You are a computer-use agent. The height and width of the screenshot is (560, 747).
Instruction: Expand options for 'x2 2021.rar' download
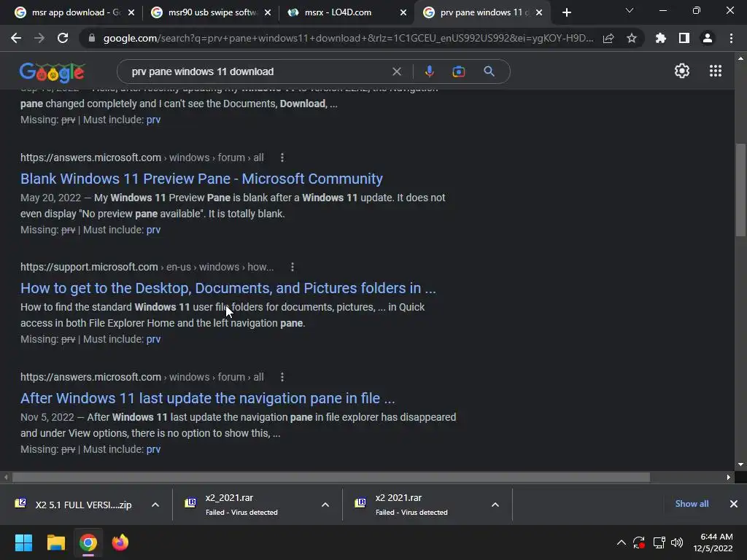point(495,505)
